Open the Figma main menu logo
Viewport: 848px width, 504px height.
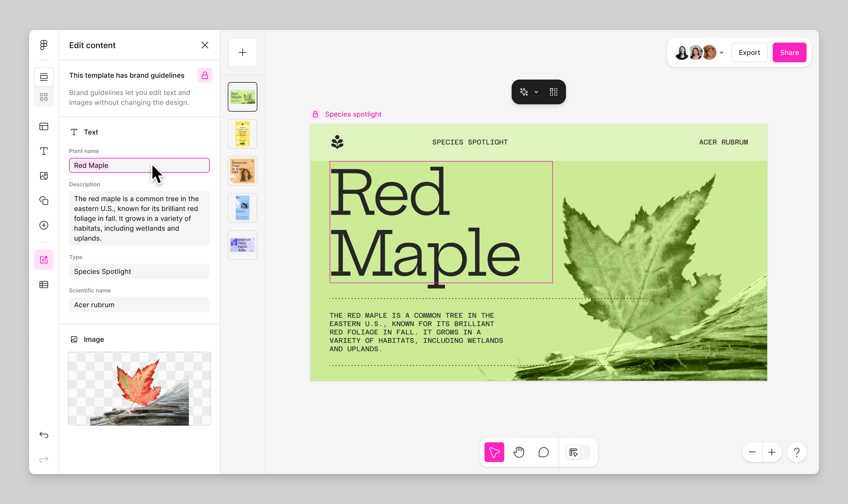coord(44,45)
